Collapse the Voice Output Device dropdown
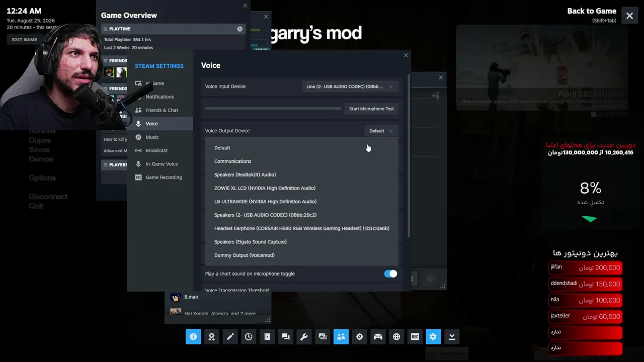Image resolution: width=644 pixels, height=362 pixels. pos(381,131)
